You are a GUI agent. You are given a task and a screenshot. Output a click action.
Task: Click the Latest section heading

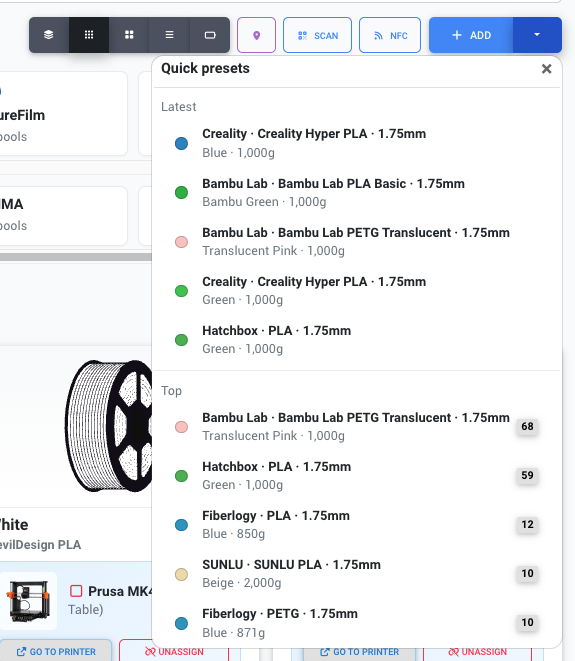179,107
